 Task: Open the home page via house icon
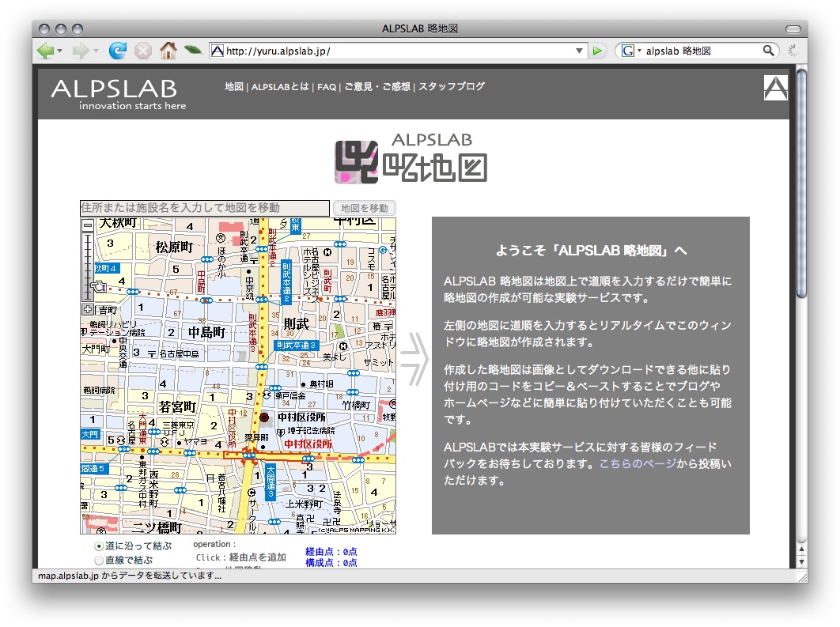click(x=168, y=51)
